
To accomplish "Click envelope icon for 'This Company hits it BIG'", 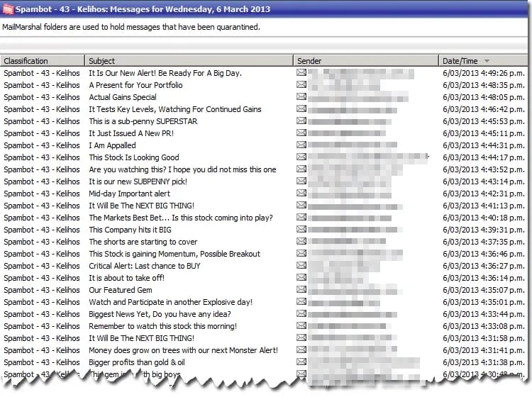I will [x=301, y=230].
